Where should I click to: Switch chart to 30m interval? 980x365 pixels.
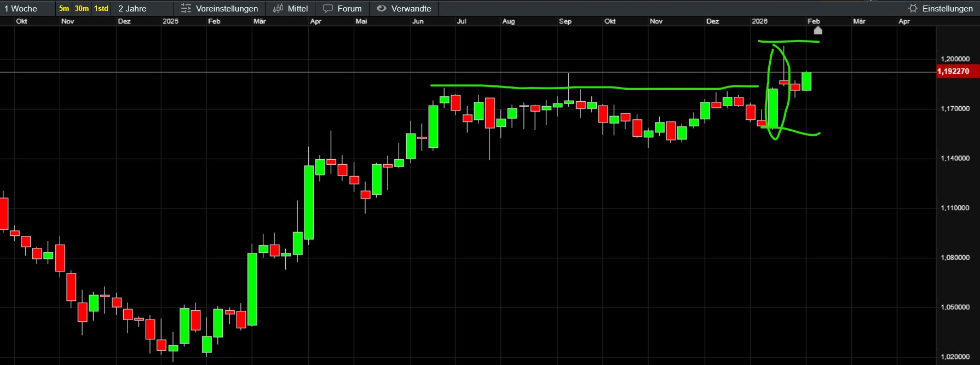point(82,9)
